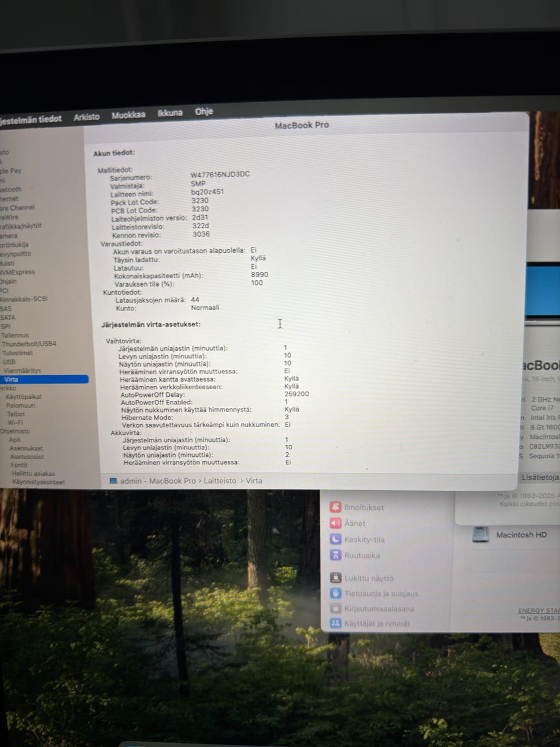Viewport: 560px width, 747px height.
Task: Select the Keskity-tila moon icon
Action: (x=335, y=539)
